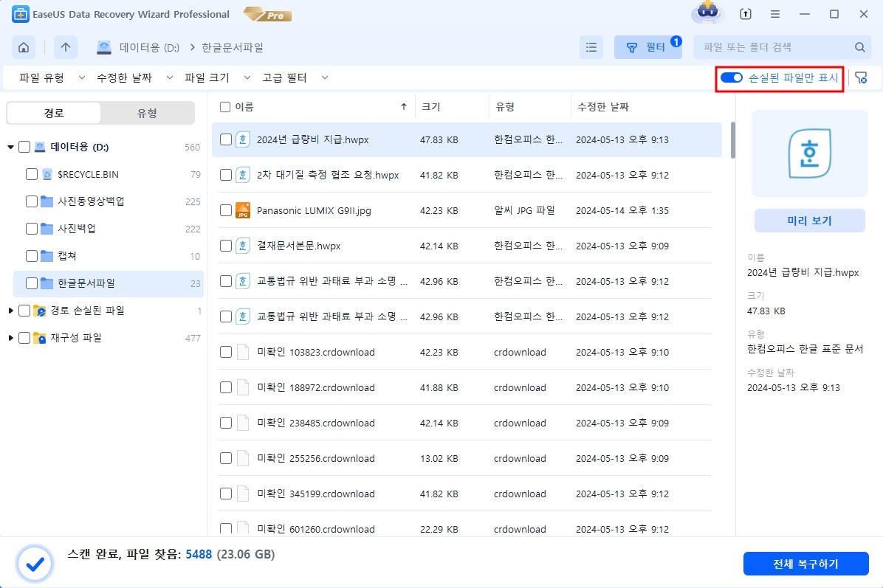Click the upload/update icon in title bar
The width and height of the screenshot is (883, 588).
tap(745, 14)
